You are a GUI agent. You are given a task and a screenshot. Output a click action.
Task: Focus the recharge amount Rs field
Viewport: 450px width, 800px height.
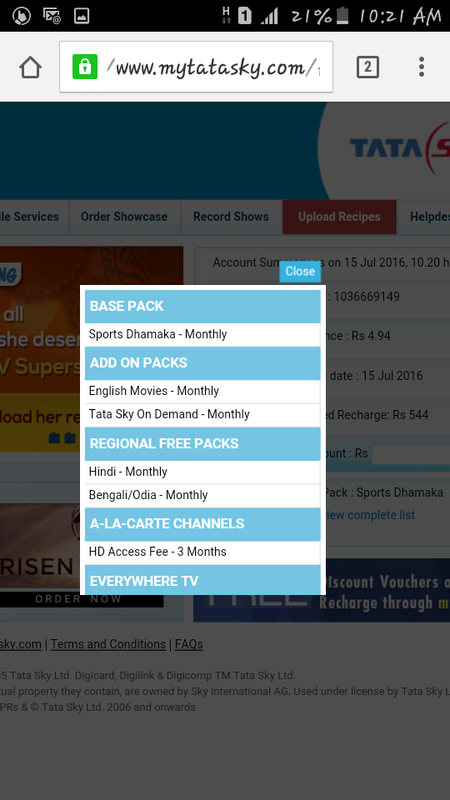pos(411,454)
